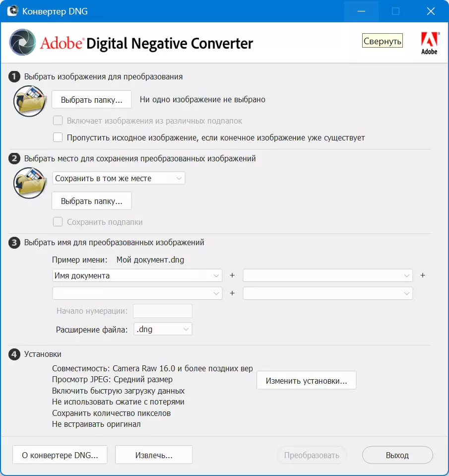
Task: Click the plus sign in second name row
Action: click(232, 293)
